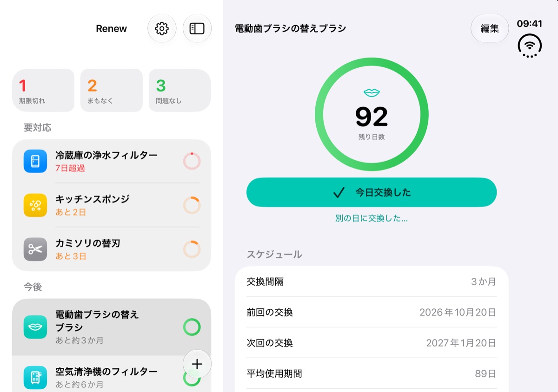The image size is (558, 392).
Task: Tap the 2026年10月20日 date value
Action: click(x=458, y=312)
